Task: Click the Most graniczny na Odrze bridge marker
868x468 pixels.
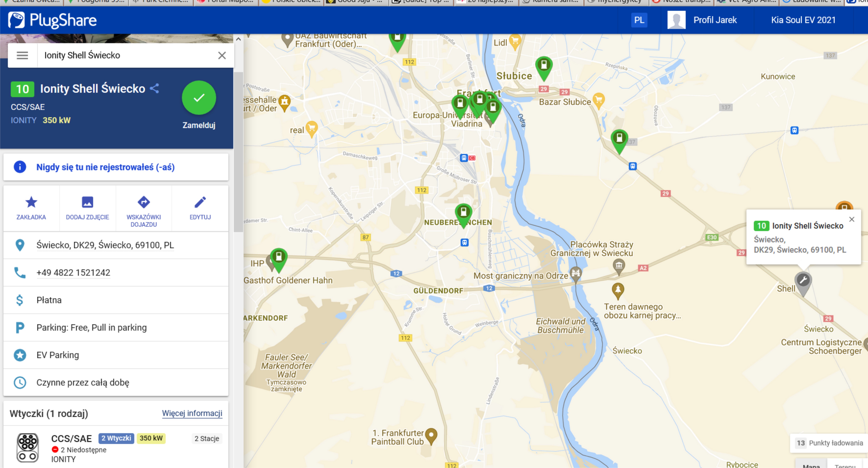Action: pos(576,274)
